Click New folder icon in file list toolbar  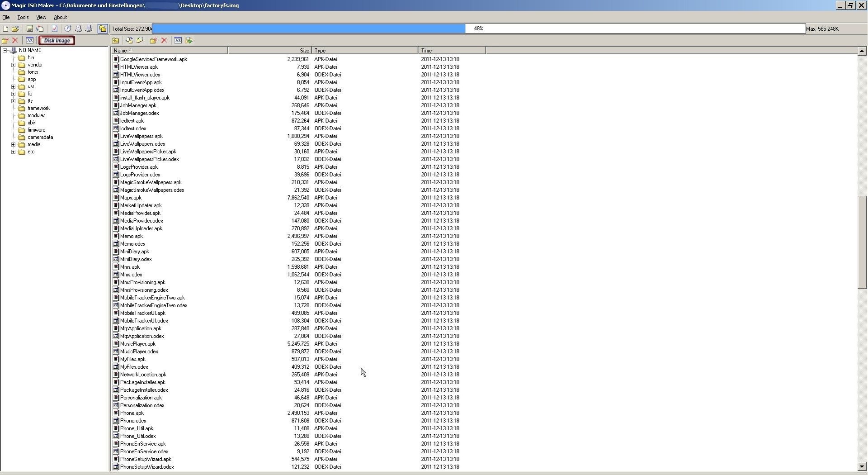[x=153, y=40]
